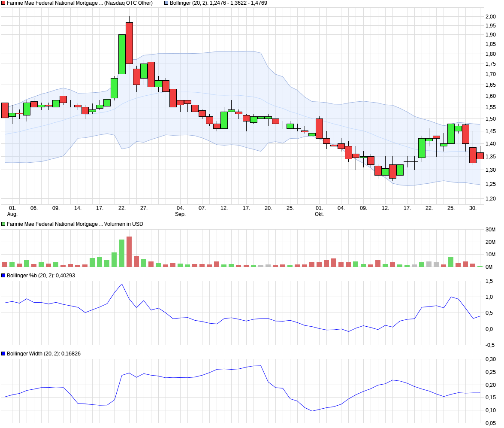This screenshot has height=428, width=504.
Task: Click the 01. Aug. date label
Action: tap(12, 211)
